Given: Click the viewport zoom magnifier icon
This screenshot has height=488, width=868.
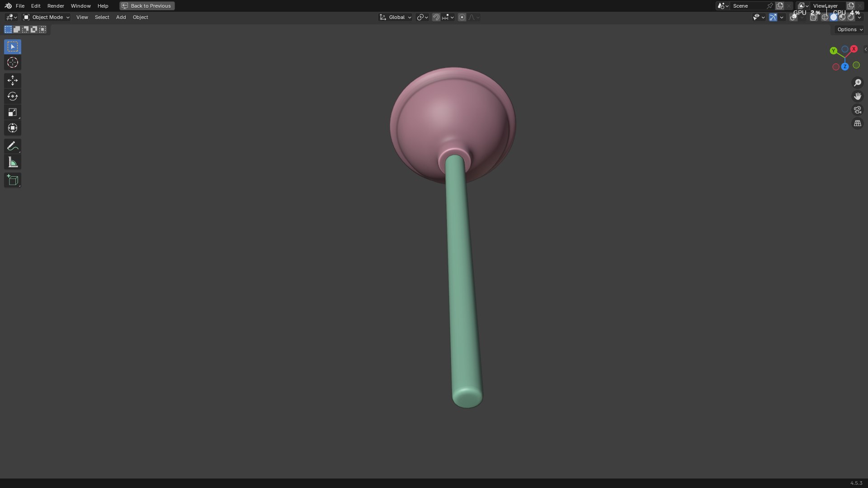Looking at the screenshot, I should point(857,83).
